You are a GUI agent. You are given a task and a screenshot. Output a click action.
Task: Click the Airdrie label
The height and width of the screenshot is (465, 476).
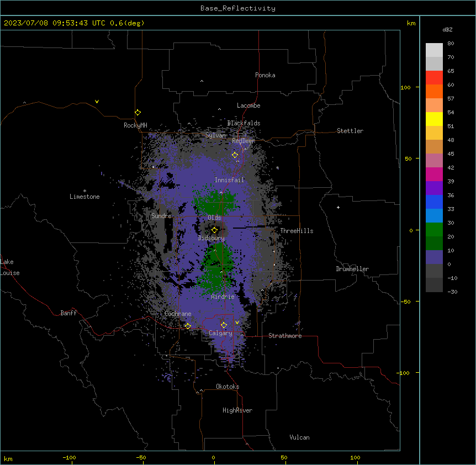(223, 297)
